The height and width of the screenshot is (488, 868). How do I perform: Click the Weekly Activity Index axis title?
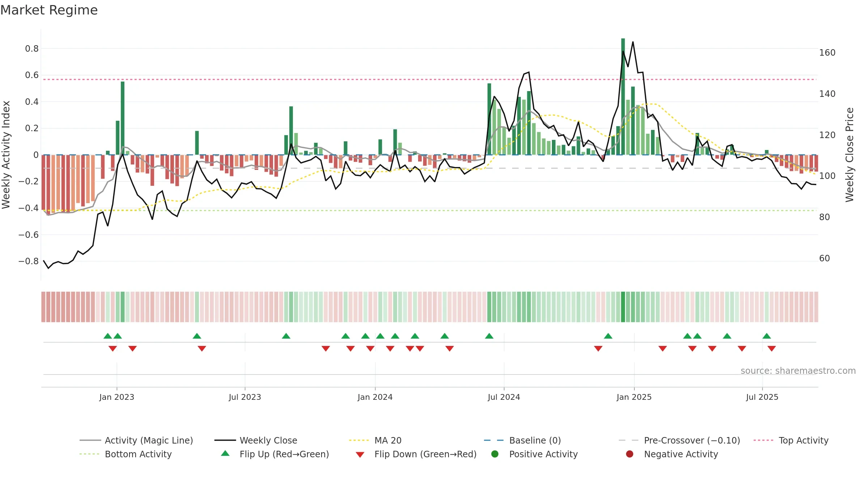tap(6, 155)
